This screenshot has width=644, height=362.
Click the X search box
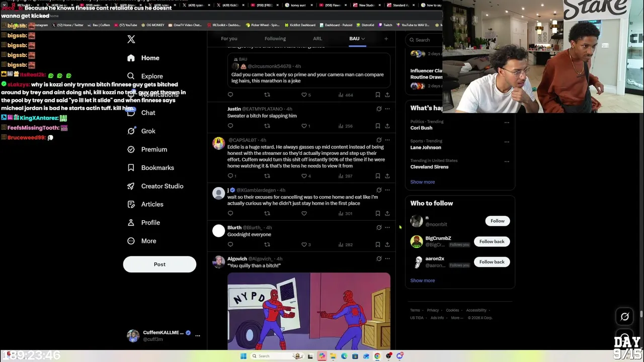pyautogui.click(x=424, y=40)
